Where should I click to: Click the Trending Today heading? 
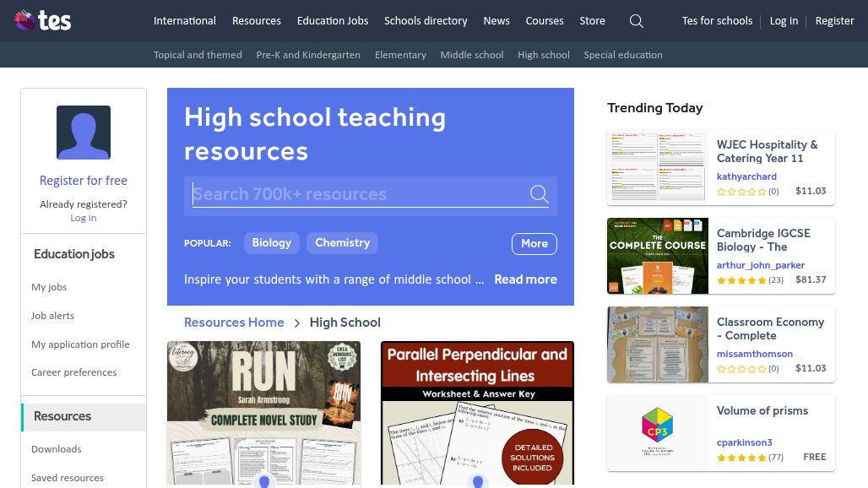tap(655, 108)
